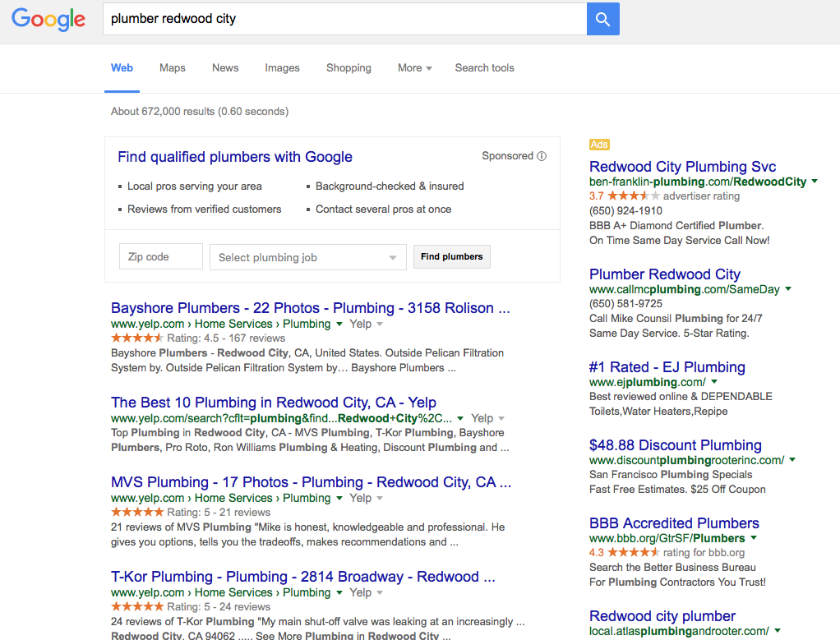Viewport: 840px width, 640px height.
Task: Open the Redwood City Plumbing Svc ad
Action: tap(682, 167)
